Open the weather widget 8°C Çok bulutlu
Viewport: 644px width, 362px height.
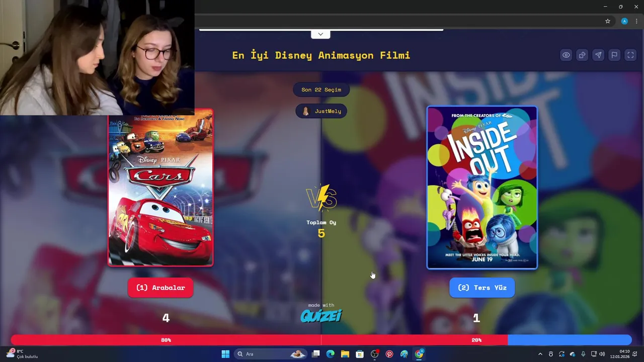point(23,354)
